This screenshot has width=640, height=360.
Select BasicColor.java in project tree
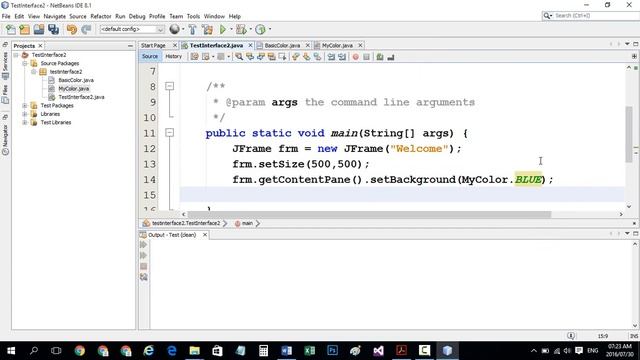point(76,80)
